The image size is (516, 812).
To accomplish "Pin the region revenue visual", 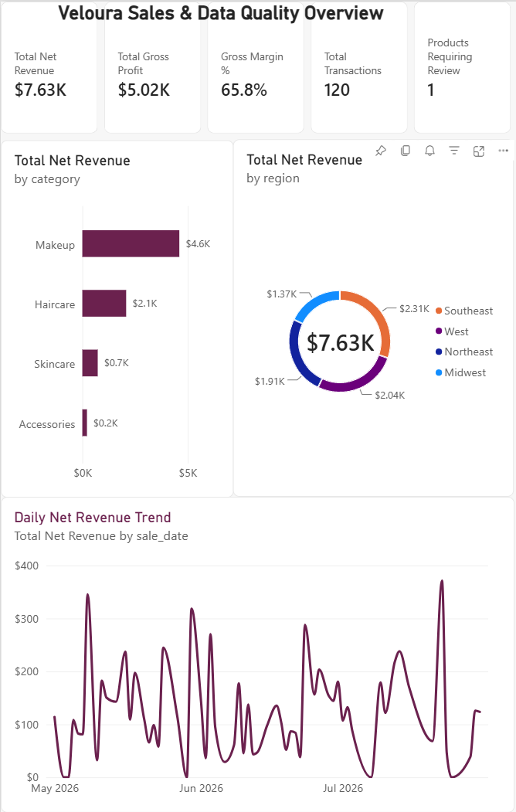I will (381, 151).
